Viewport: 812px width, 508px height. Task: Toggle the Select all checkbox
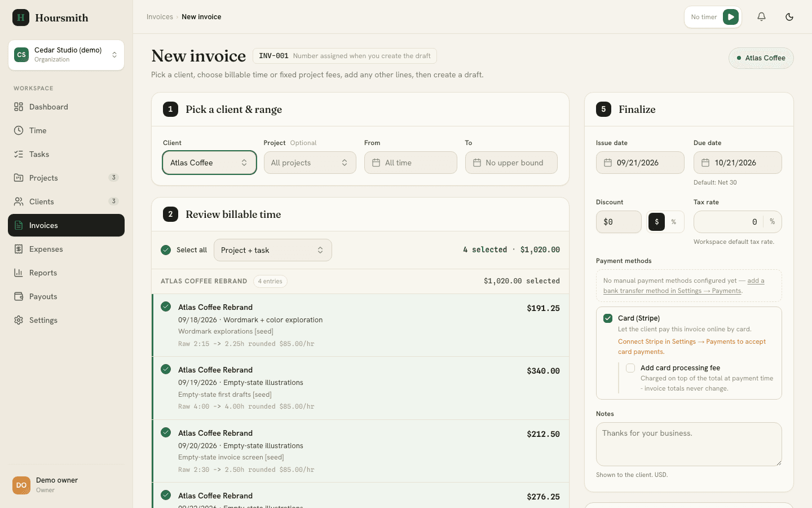166,250
